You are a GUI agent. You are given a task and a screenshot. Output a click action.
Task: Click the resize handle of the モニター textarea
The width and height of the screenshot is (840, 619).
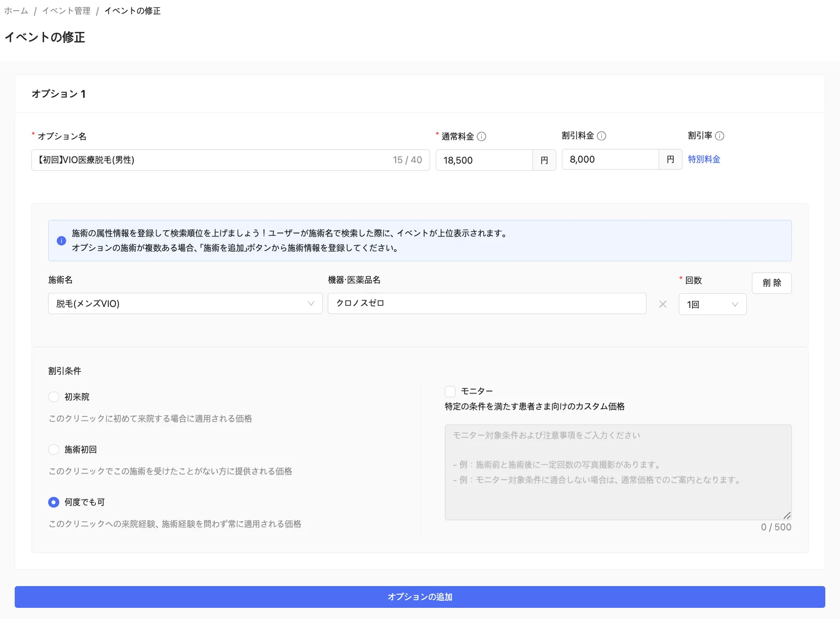click(x=787, y=515)
